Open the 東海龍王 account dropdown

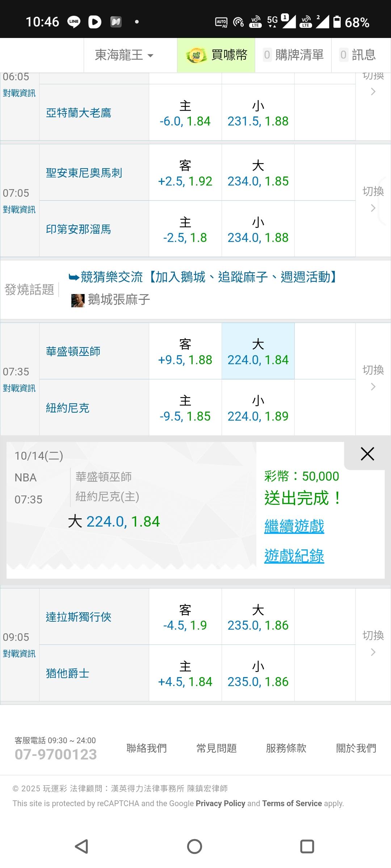pos(124,55)
